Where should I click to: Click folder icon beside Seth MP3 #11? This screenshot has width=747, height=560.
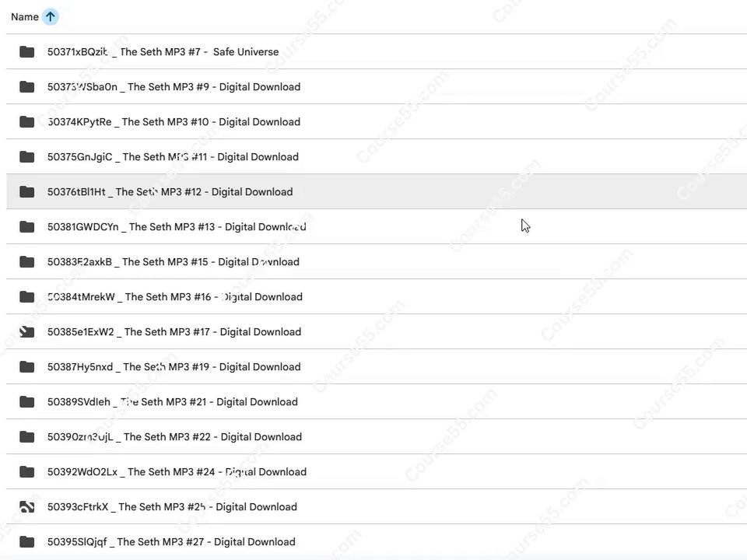pos(26,156)
